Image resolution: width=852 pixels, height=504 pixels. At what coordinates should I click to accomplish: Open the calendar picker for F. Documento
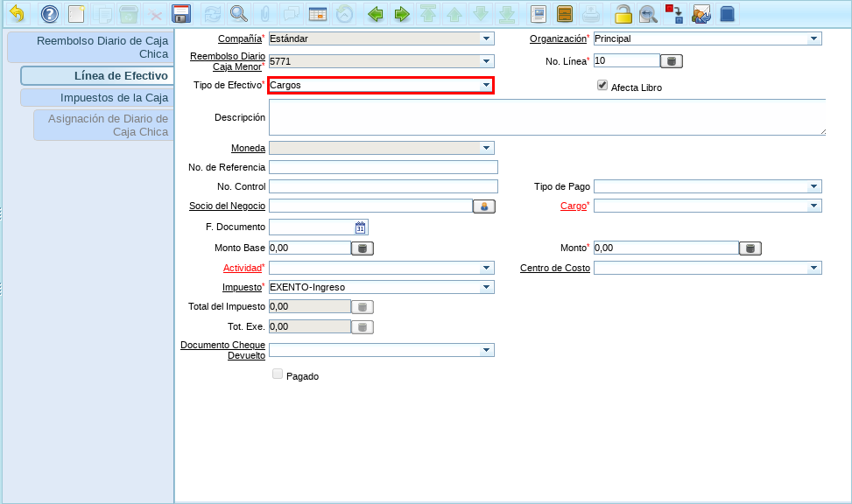[360, 227]
